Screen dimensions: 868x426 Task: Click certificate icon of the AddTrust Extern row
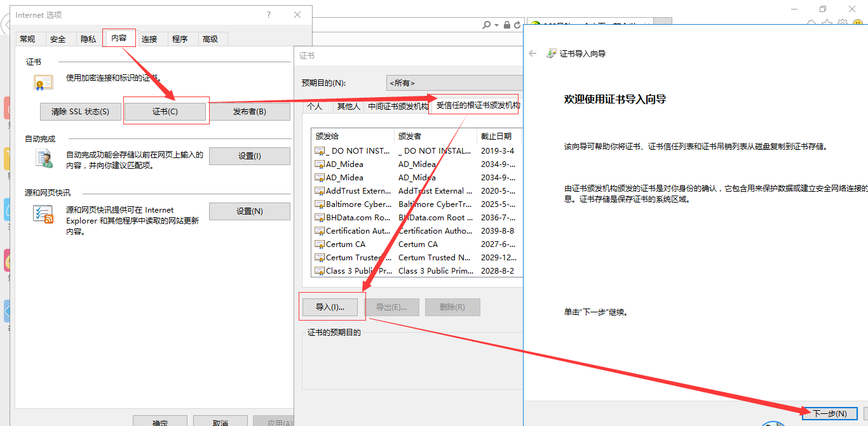[320, 191]
